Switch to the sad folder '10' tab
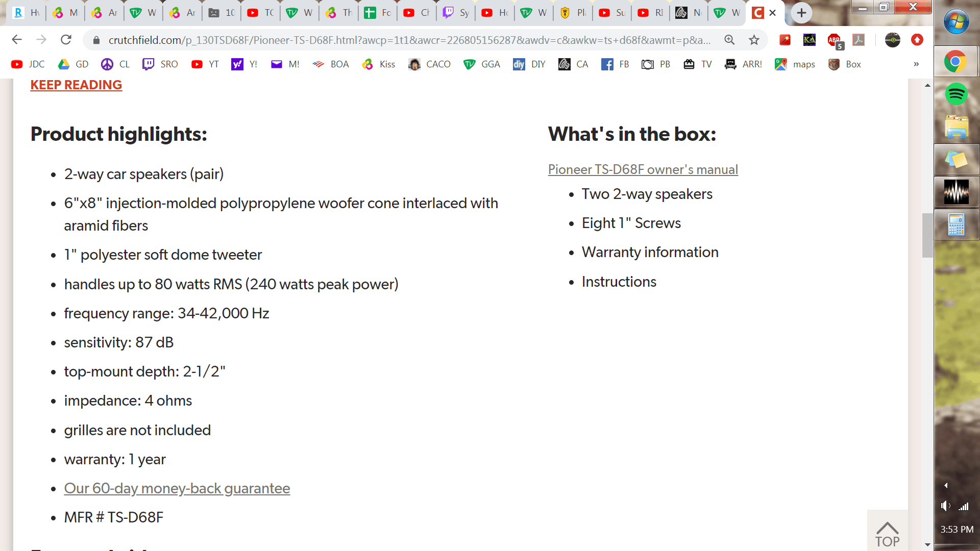This screenshot has height=551, width=980. 221,13
